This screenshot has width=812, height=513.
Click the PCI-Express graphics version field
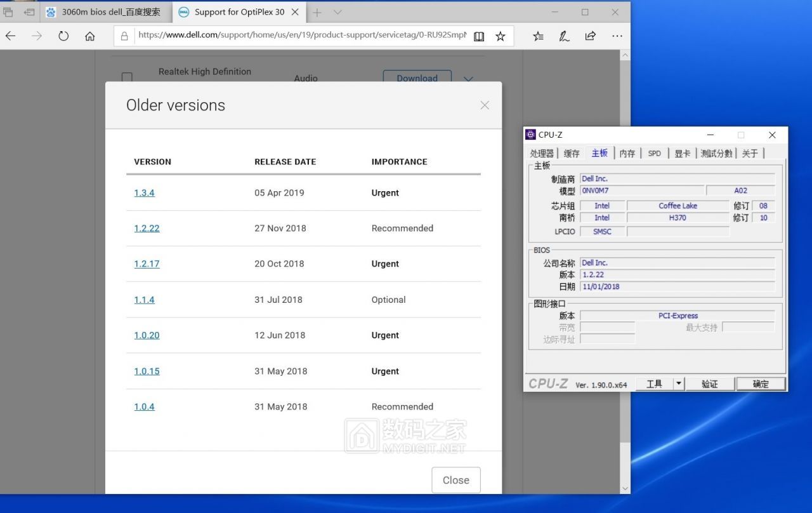(678, 316)
